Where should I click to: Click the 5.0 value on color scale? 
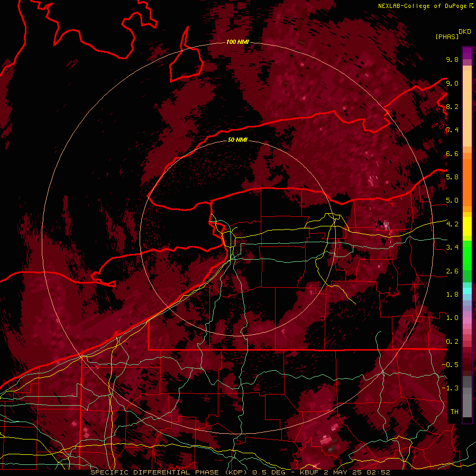[452, 200]
